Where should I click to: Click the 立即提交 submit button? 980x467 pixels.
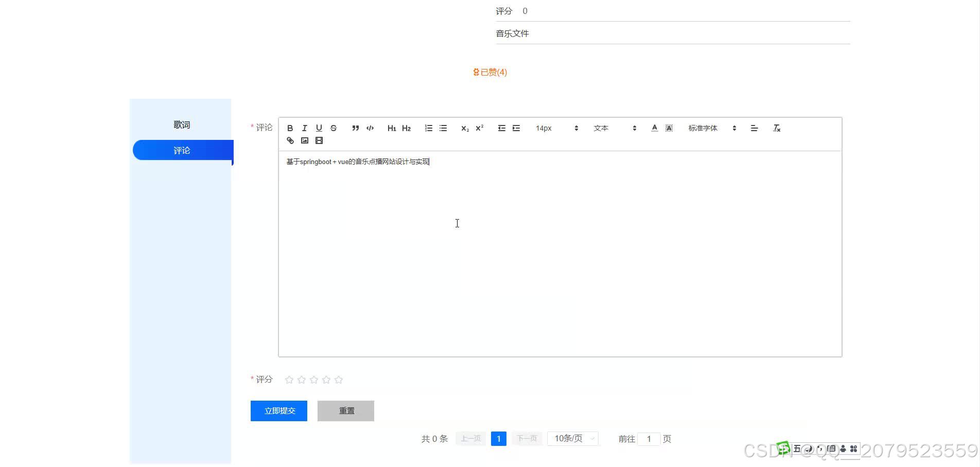pos(279,411)
